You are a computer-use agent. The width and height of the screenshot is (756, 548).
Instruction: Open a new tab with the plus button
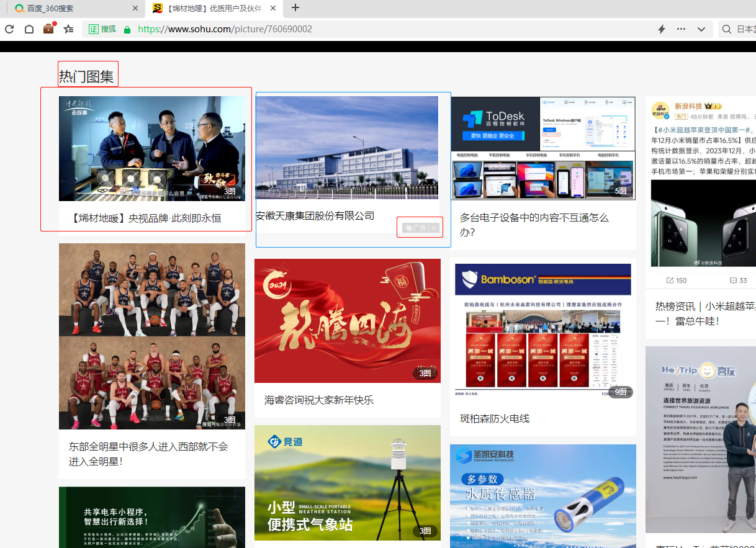pos(295,8)
